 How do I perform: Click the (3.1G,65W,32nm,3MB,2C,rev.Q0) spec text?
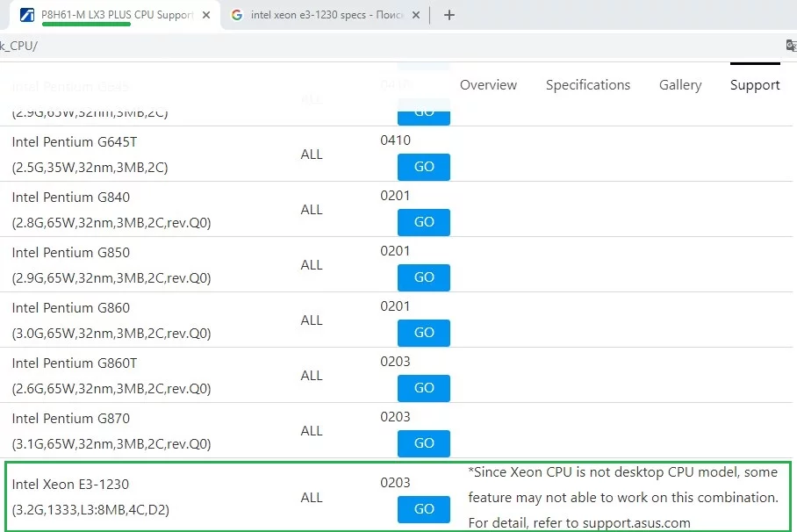111,444
